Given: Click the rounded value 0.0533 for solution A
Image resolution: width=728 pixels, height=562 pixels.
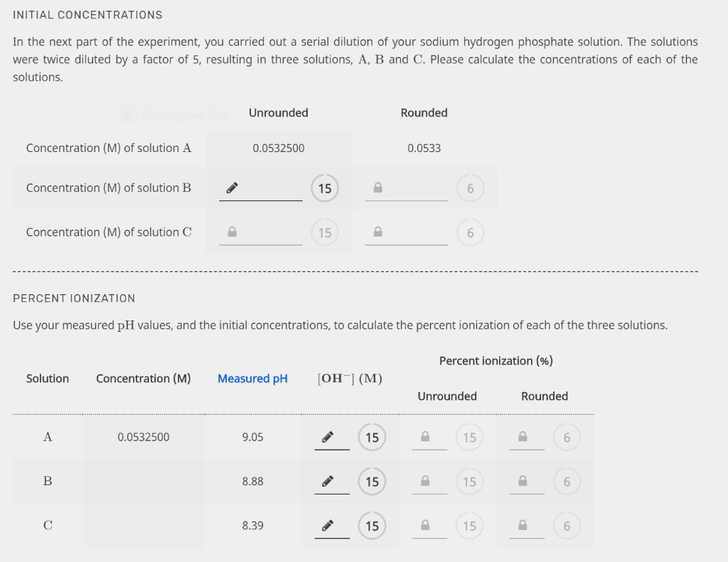Looking at the screenshot, I should click(424, 148).
